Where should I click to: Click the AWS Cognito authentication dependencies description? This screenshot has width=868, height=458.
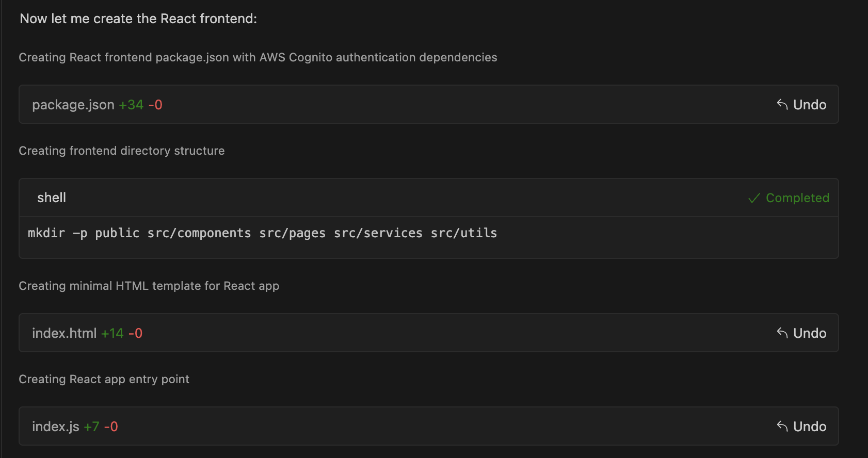tap(378, 57)
